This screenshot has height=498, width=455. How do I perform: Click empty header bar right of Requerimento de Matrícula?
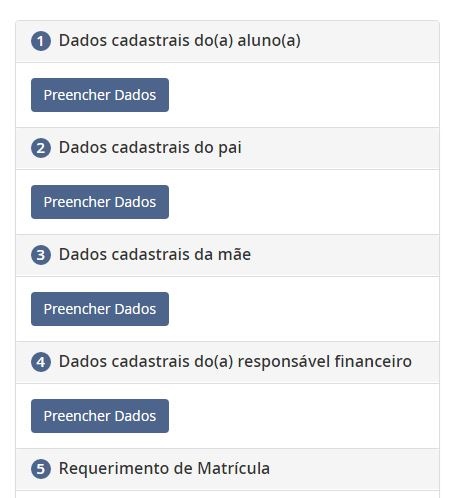coord(354,469)
